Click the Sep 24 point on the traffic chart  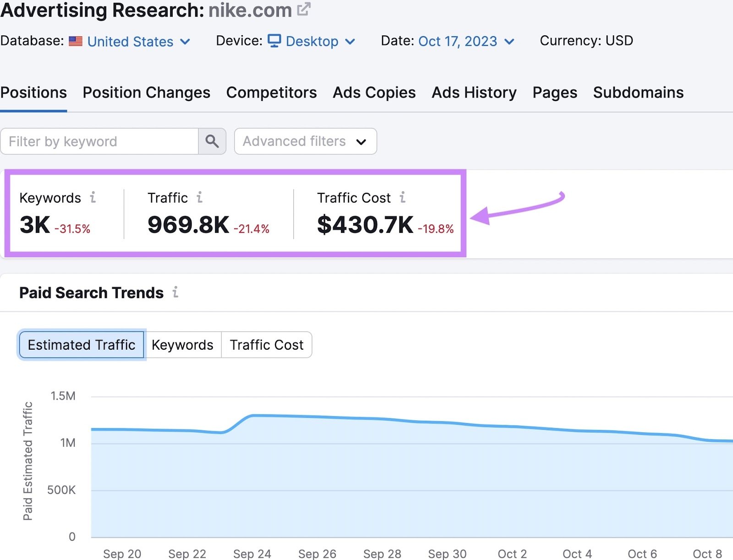click(x=252, y=416)
